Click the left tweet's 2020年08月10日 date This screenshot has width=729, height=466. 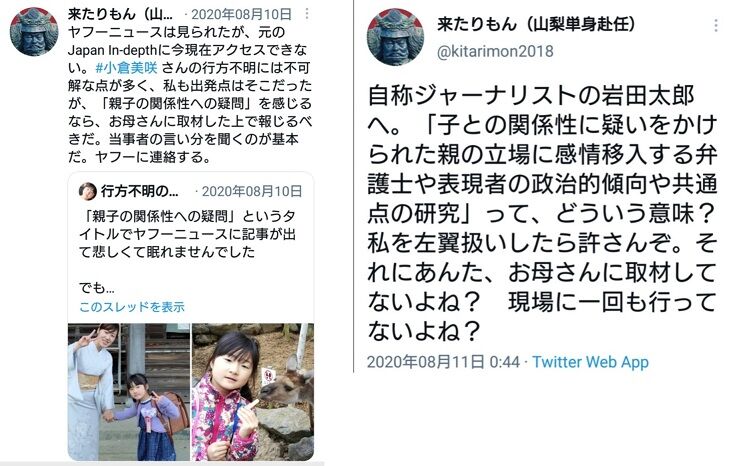click(x=241, y=14)
